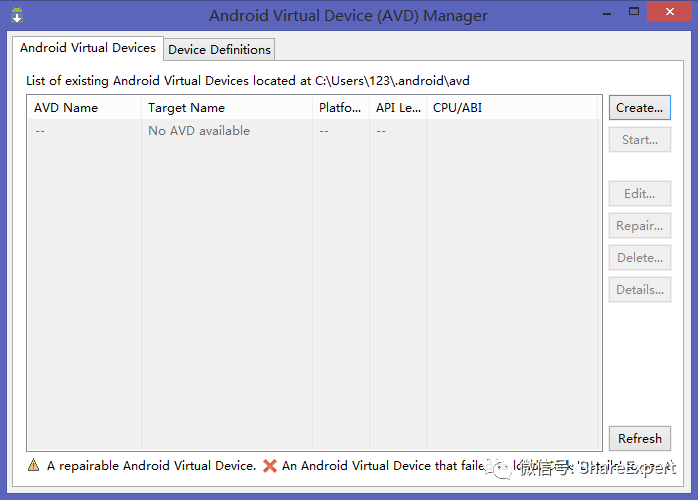Minimize the AVD Manager window
This screenshot has height=500, width=698.
click(607, 12)
